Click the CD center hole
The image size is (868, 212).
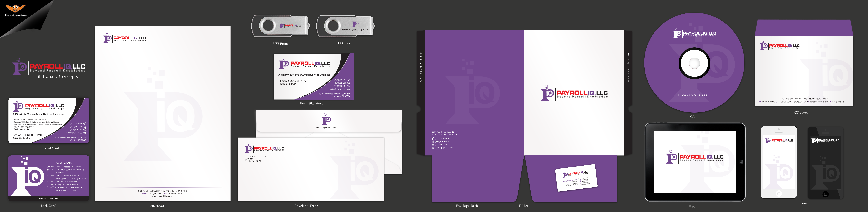click(x=694, y=63)
